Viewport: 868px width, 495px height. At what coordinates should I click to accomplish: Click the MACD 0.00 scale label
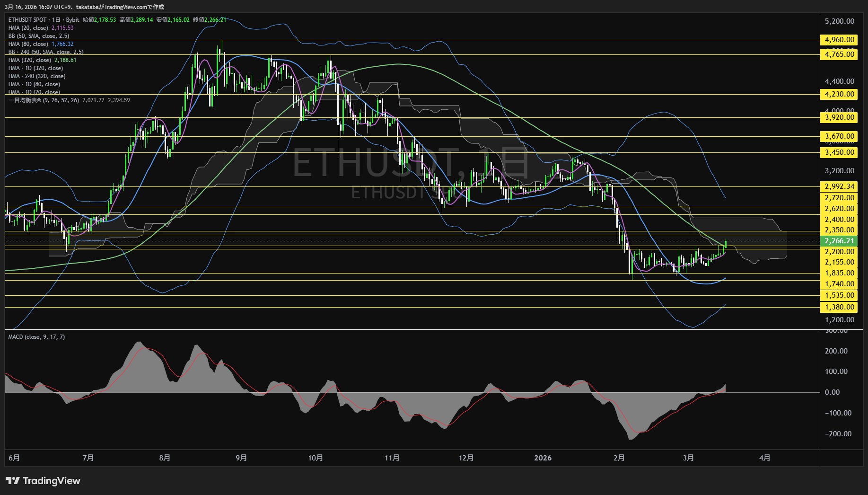coord(832,392)
